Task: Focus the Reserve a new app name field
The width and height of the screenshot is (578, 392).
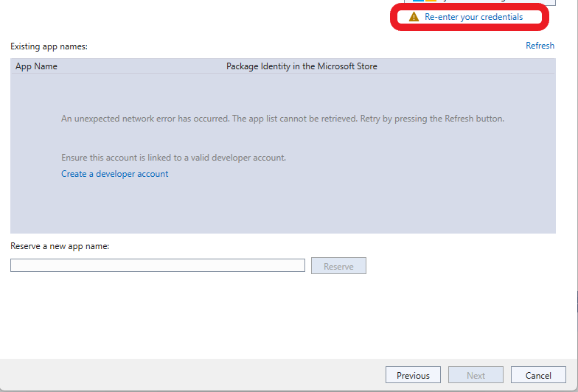Action: pos(157,265)
